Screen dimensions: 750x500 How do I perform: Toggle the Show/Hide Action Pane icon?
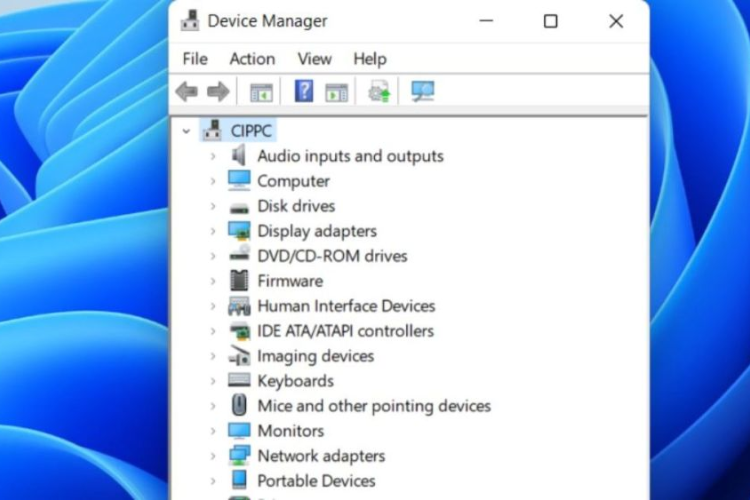pos(337,92)
